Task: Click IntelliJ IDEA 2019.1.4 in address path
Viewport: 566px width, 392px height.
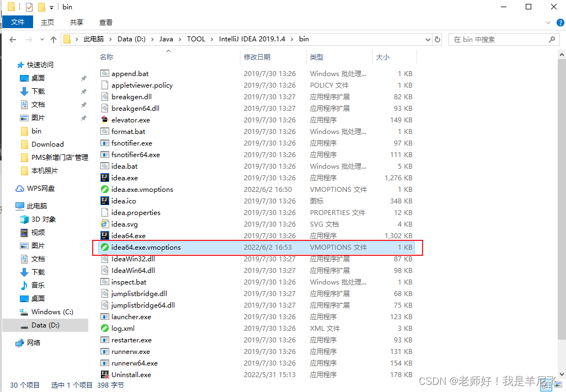Action: tap(252, 39)
